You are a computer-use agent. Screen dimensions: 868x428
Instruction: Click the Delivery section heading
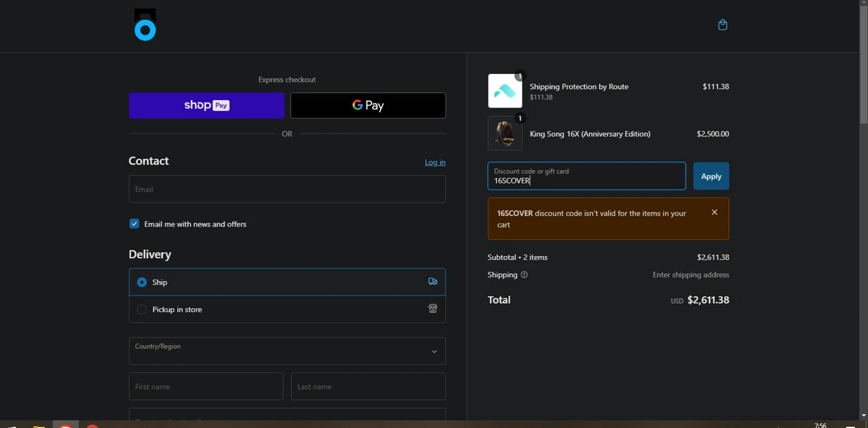point(150,254)
